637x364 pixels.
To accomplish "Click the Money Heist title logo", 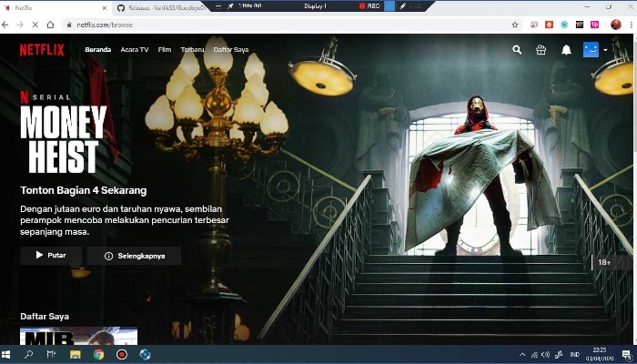I will click(64, 139).
